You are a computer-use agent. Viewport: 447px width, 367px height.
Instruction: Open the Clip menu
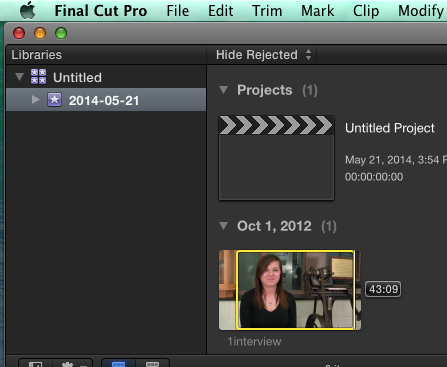[366, 11]
